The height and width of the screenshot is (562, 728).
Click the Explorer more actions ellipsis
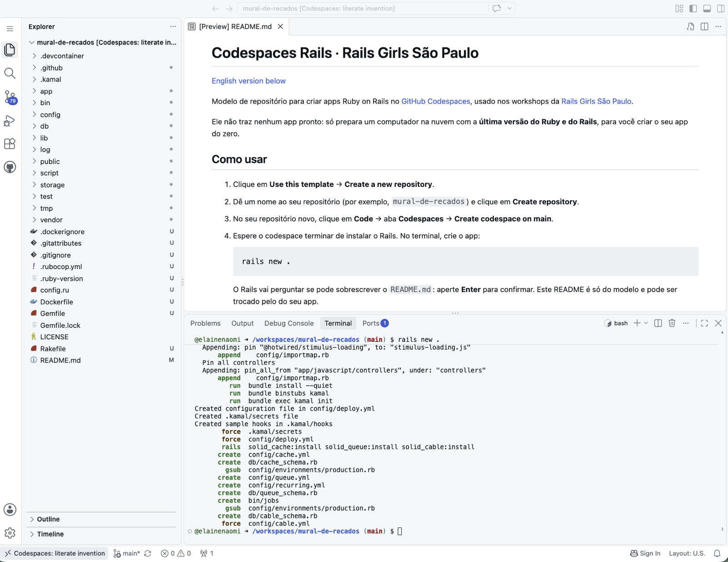[173, 26]
